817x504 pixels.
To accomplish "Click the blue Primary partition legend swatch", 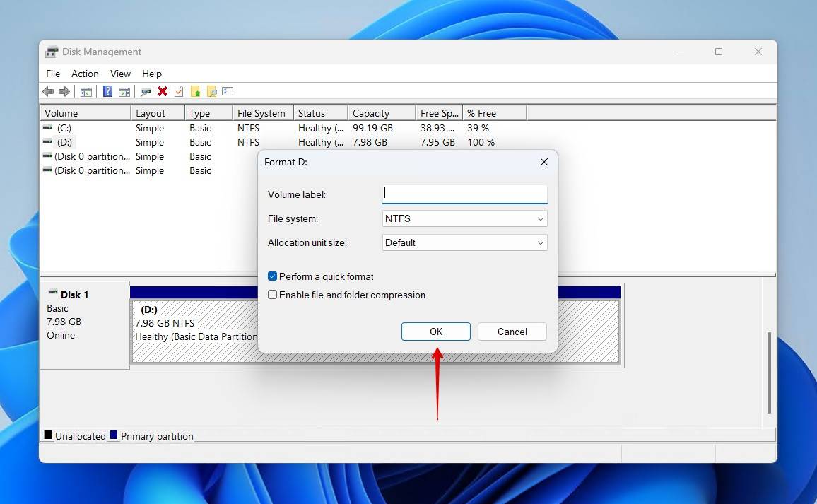I will point(114,435).
